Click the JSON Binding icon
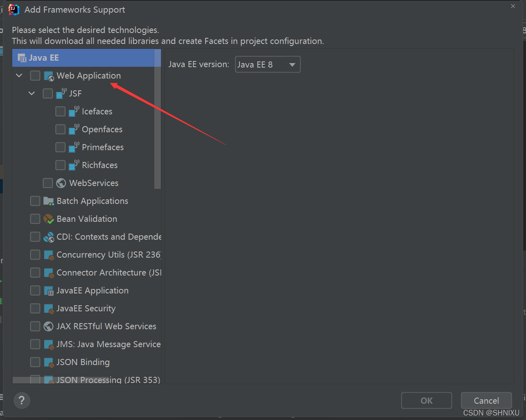 point(49,362)
